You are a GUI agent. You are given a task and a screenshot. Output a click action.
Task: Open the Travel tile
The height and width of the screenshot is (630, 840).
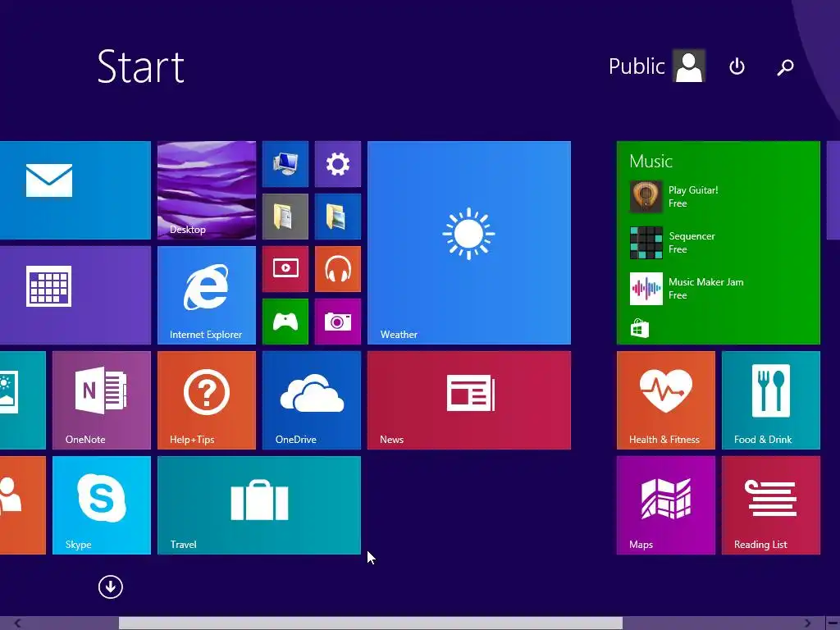coord(259,505)
